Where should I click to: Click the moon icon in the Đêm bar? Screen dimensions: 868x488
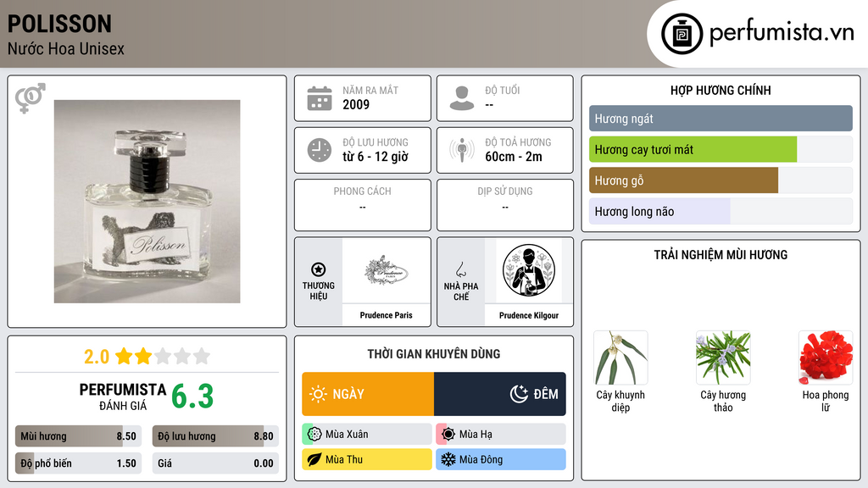(x=519, y=394)
